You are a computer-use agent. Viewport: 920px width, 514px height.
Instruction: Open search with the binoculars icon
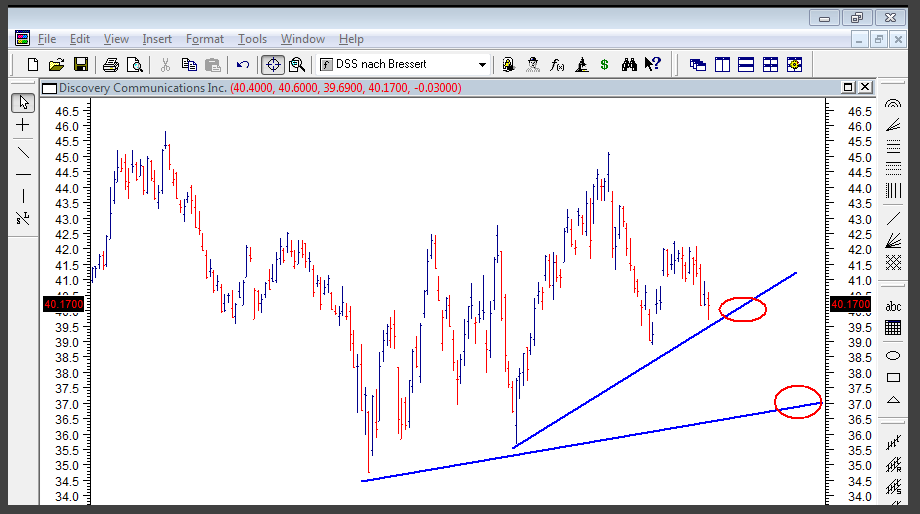coord(629,65)
